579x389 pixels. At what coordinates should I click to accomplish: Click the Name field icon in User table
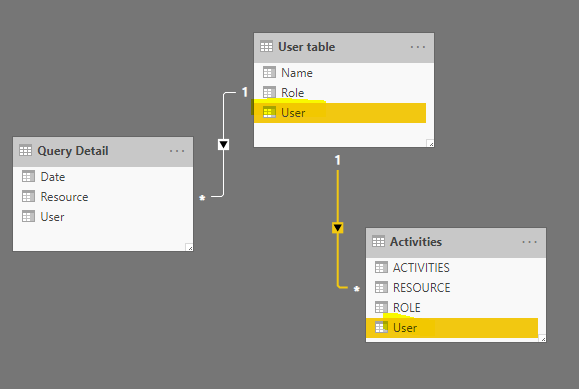269,72
